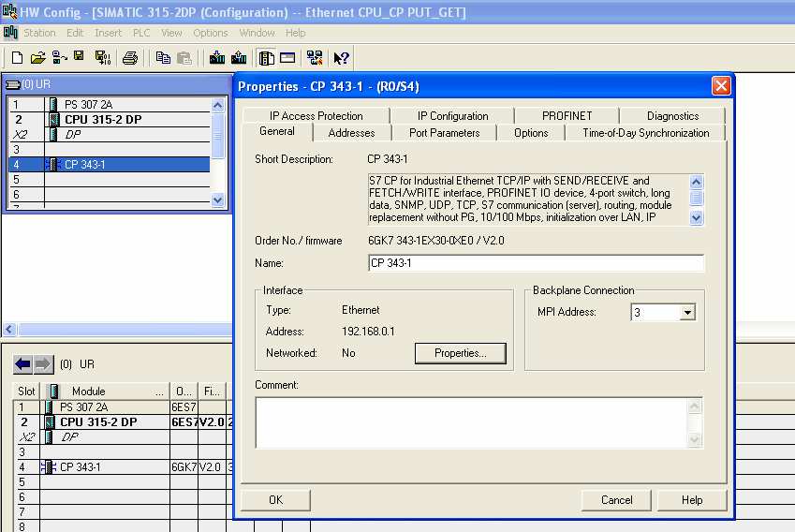Open the View menu
795x532 pixels.
tap(171, 33)
